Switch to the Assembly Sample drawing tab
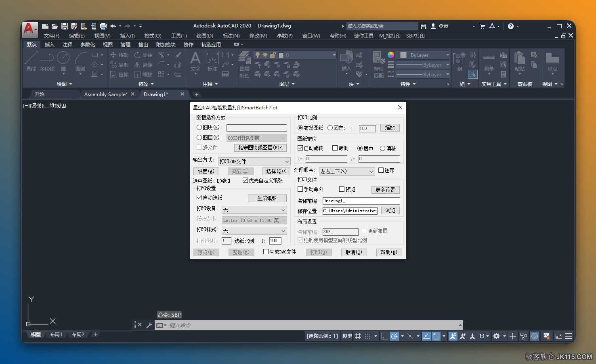The height and width of the screenshot is (364, 596). pos(106,94)
